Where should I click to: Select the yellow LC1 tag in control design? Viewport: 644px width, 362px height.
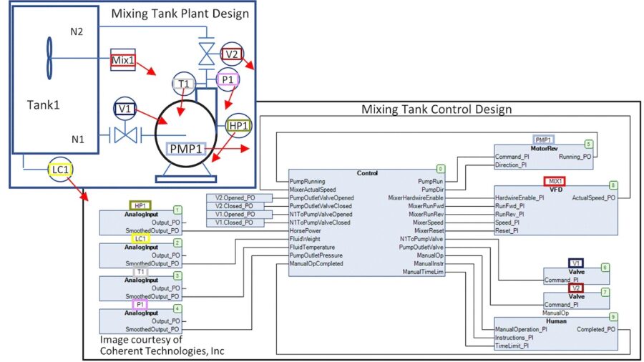140,238
